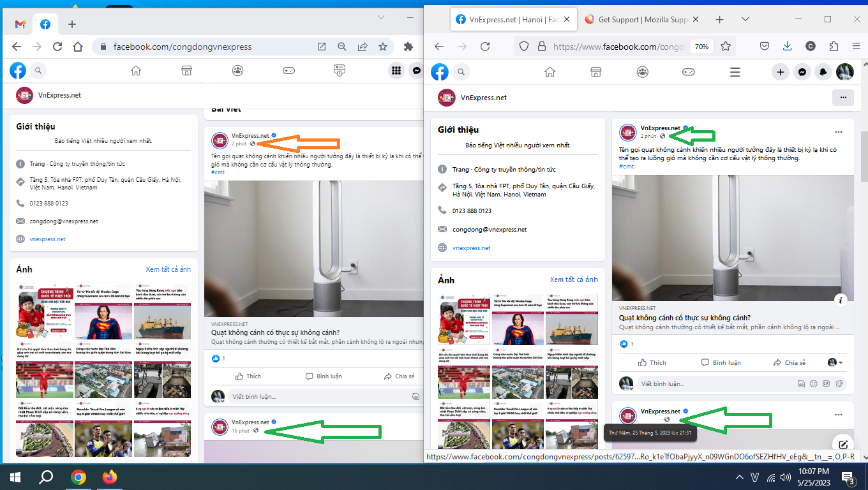Click the info 'i' icon on post image

tap(841, 299)
